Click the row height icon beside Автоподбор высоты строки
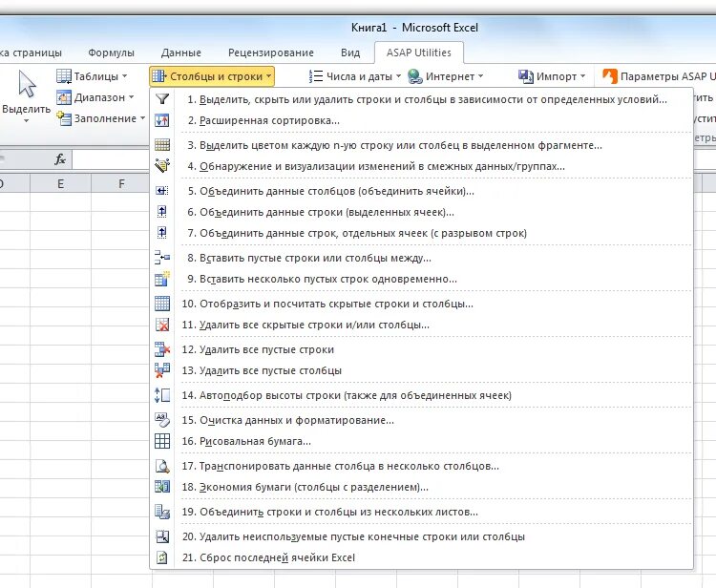716x588 pixels. (x=162, y=395)
